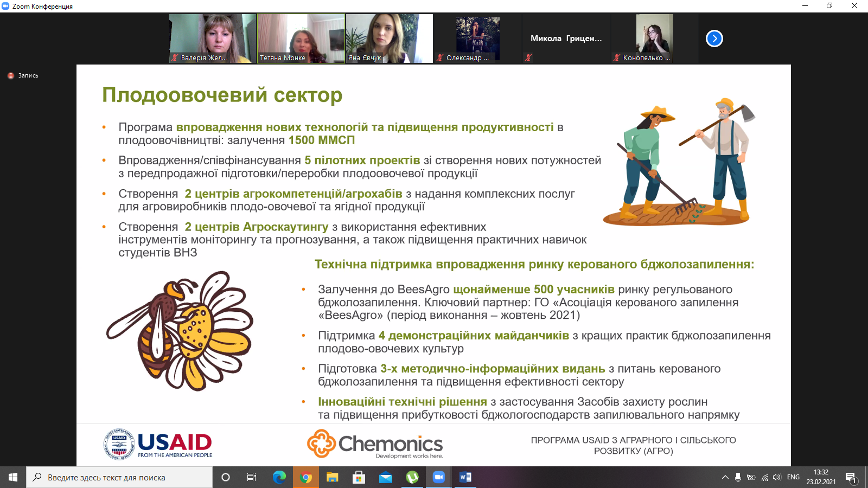Launch Microsoft Edge from taskbar

pyautogui.click(x=279, y=477)
